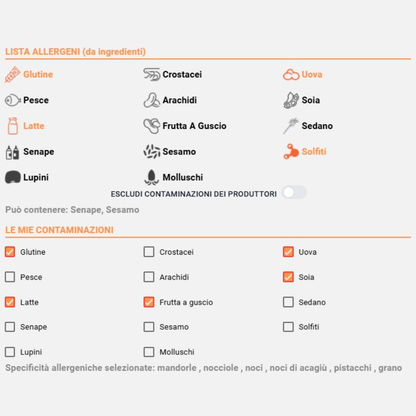Image resolution: width=416 pixels, height=416 pixels.
Task: Check the Molluschi contamination checkbox
Action: (149, 352)
